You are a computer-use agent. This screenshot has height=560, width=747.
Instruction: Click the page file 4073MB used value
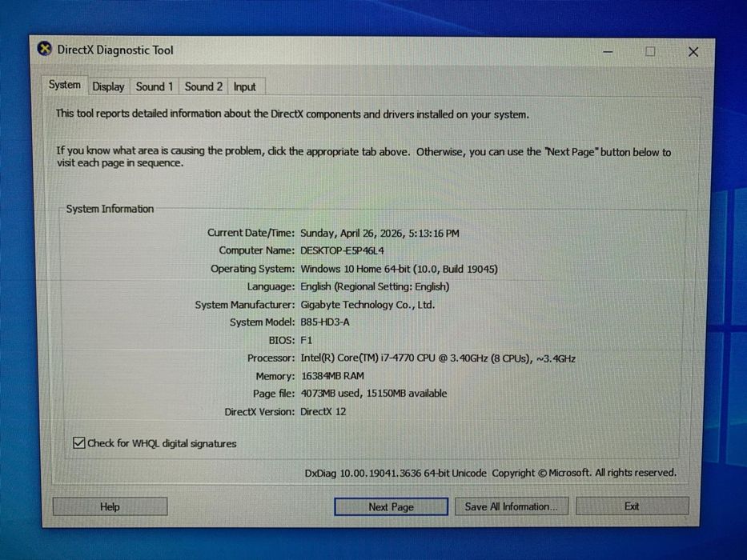(x=374, y=394)
